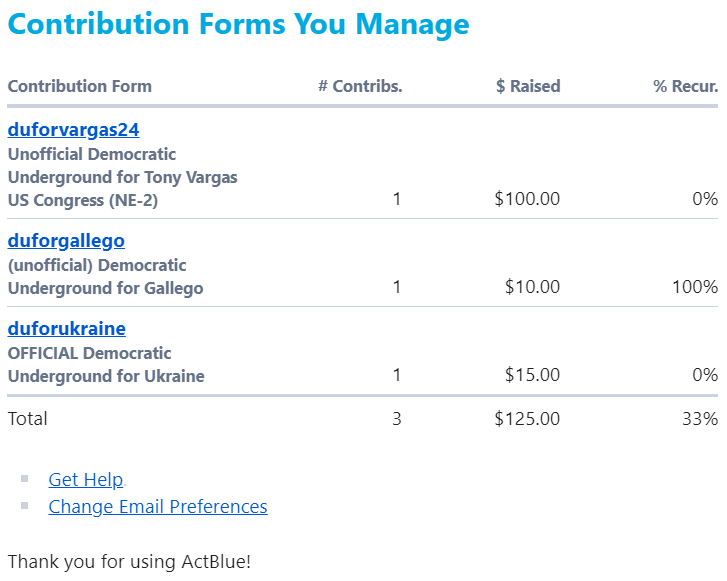Click the Contribution Form column header
727x581 pixels.
80,86
